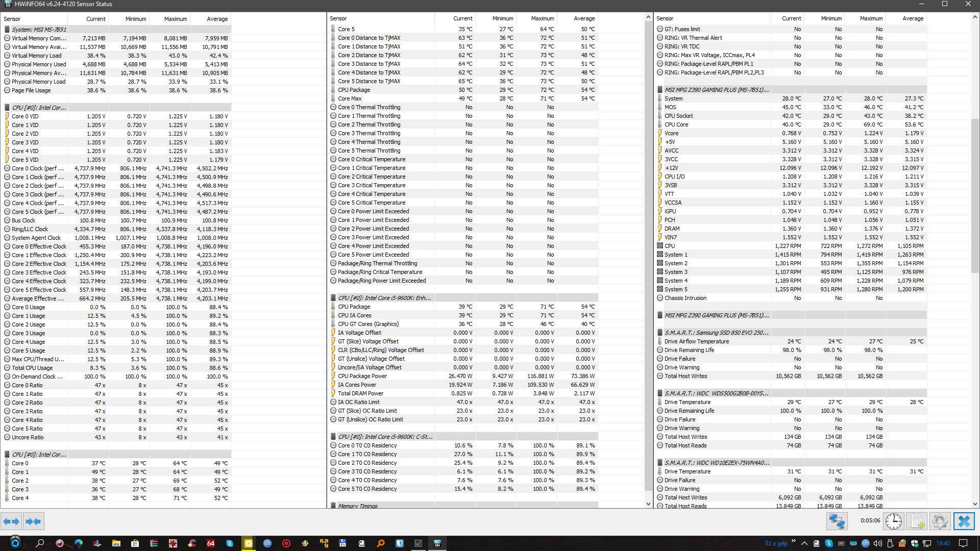Select the 'Ring/LLC Clock' row
The image size is (980, 551).
tap(116, 229)
